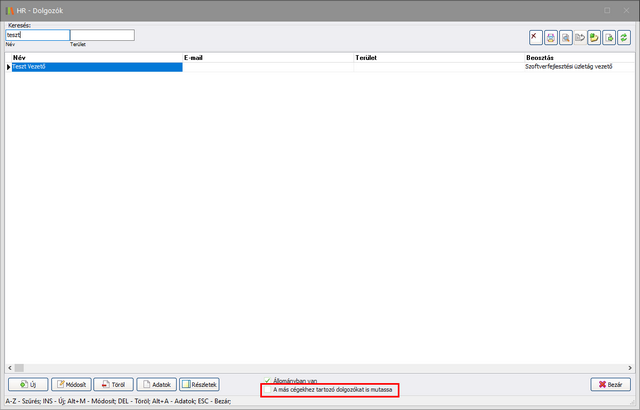The image size is (640, 410).
Task: Click the Név search input field
Action: (x=38, y=35)
